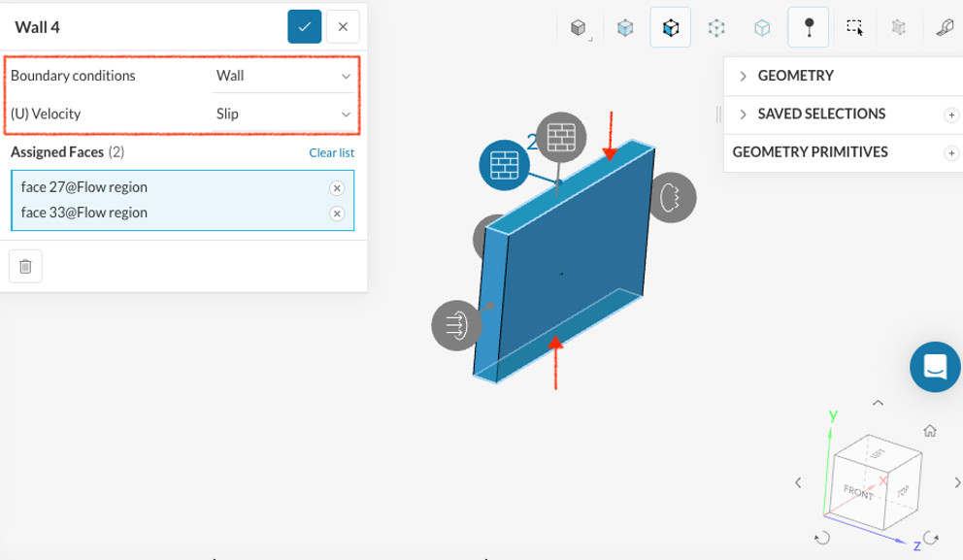
Task: Click the Clear list link
Action: [331, 152]
